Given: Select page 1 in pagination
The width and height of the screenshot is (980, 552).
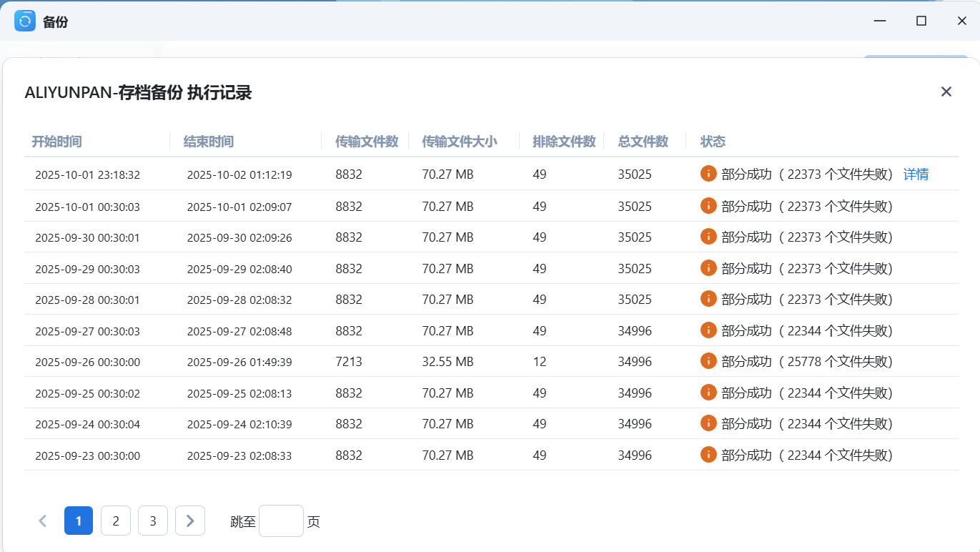Looking at the screenshot, I should pos(79,521).
